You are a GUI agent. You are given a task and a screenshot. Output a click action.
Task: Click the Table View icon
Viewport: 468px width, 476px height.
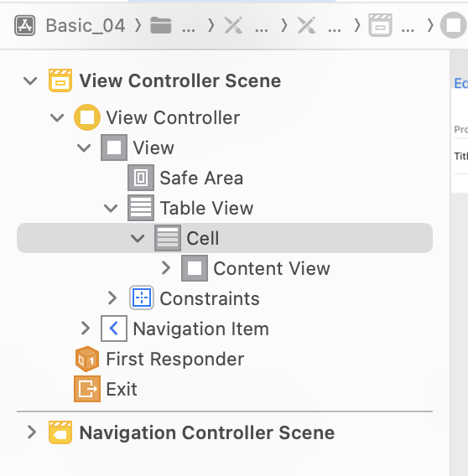pyautogui.click(x=141, y=208)
